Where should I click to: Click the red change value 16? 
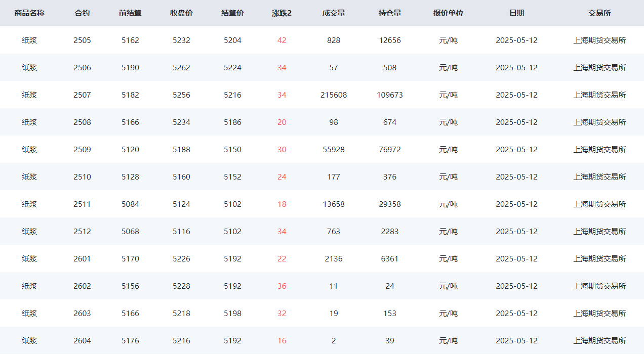[x=282, y=341]
